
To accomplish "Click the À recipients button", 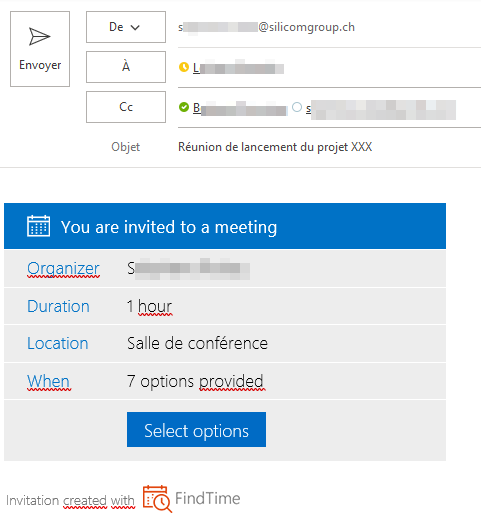I will coord(126,67).
